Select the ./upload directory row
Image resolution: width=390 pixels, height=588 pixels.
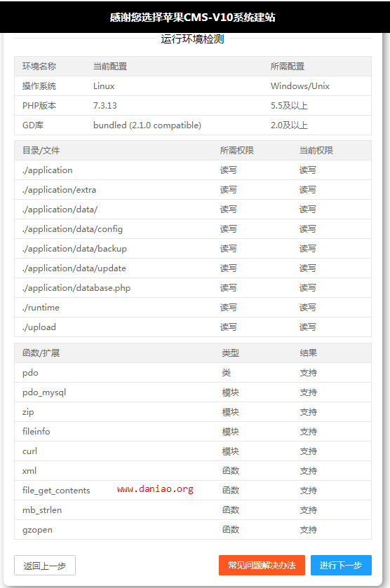click(x=193, y=327)
